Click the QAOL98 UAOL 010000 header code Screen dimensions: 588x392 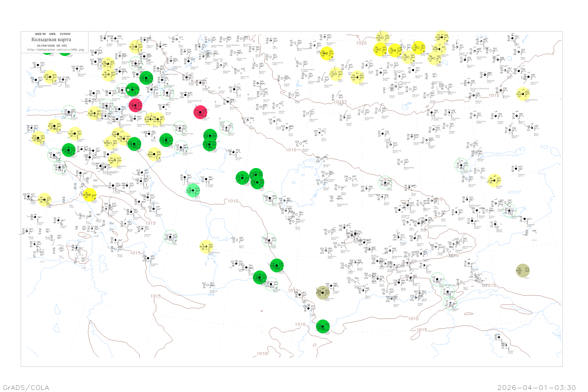point(53,34)
